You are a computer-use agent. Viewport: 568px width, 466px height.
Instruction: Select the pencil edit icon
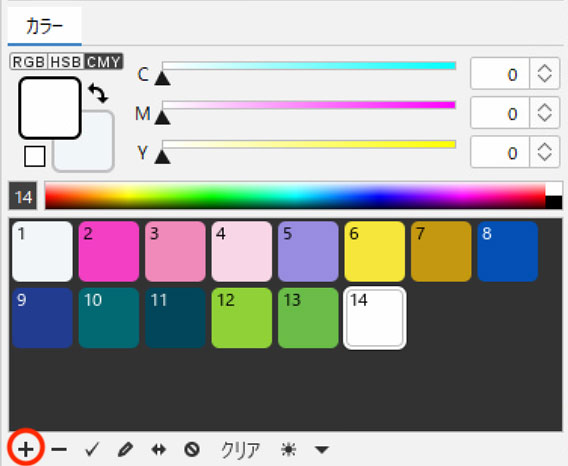pos(125,450)
